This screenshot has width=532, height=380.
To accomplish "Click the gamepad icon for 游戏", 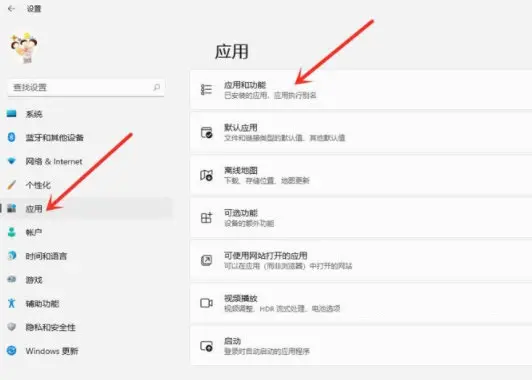I will tap(12, 279).
